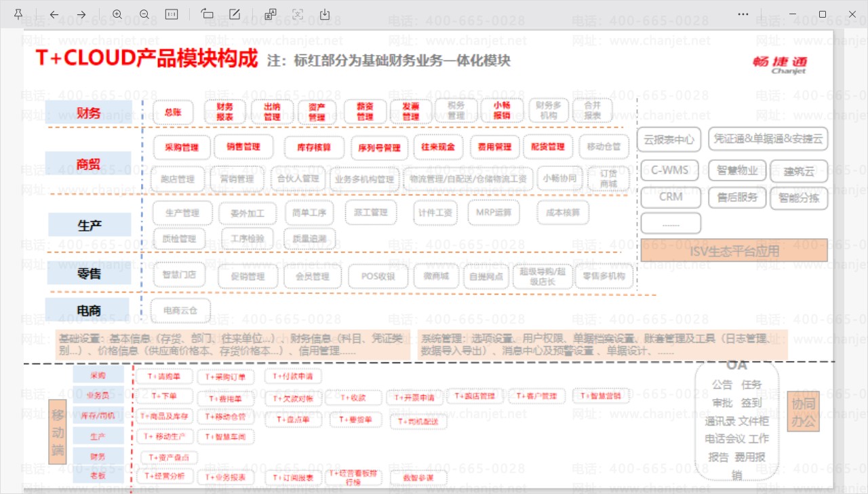Click the 电商 category label
This screenshot has height=494, width=868.
point(88,311)
